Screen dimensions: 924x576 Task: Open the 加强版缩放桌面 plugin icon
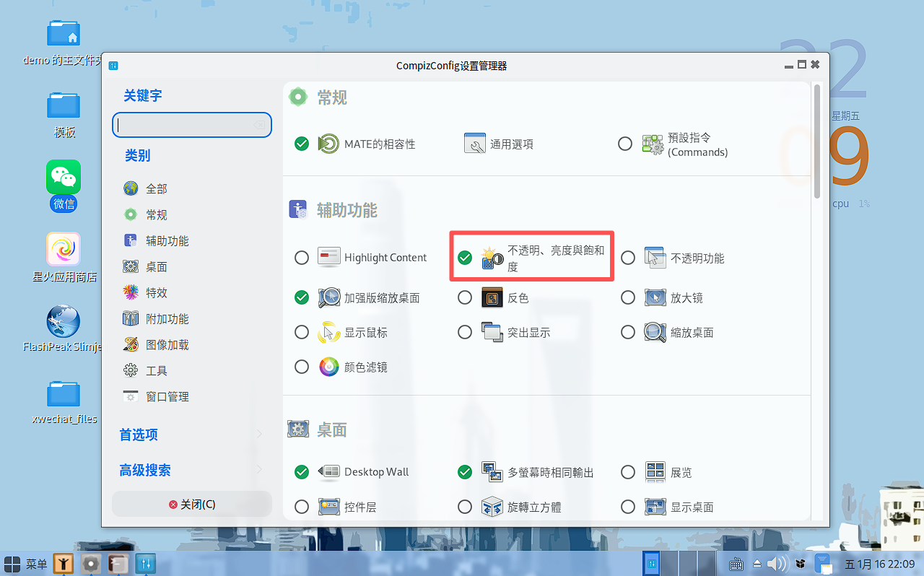coord(329,297)
